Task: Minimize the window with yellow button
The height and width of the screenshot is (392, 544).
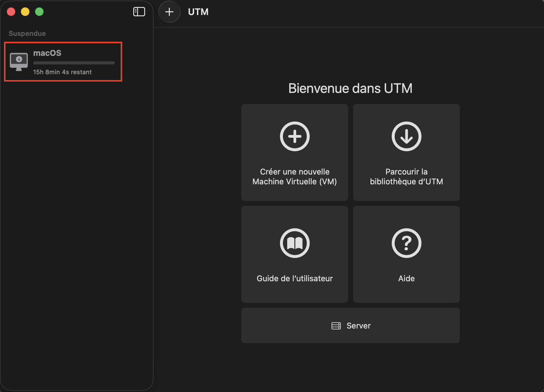Action: tap(25, 12)
